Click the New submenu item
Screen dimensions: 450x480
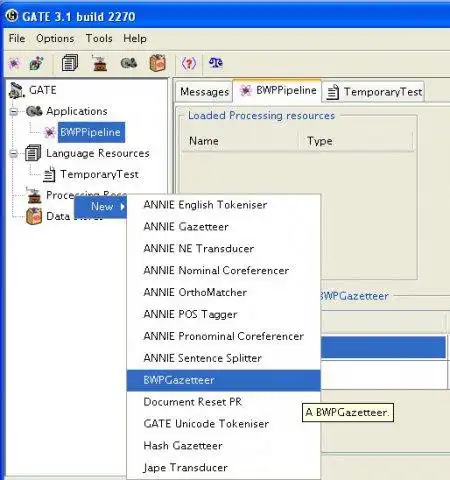click(100, 207)
